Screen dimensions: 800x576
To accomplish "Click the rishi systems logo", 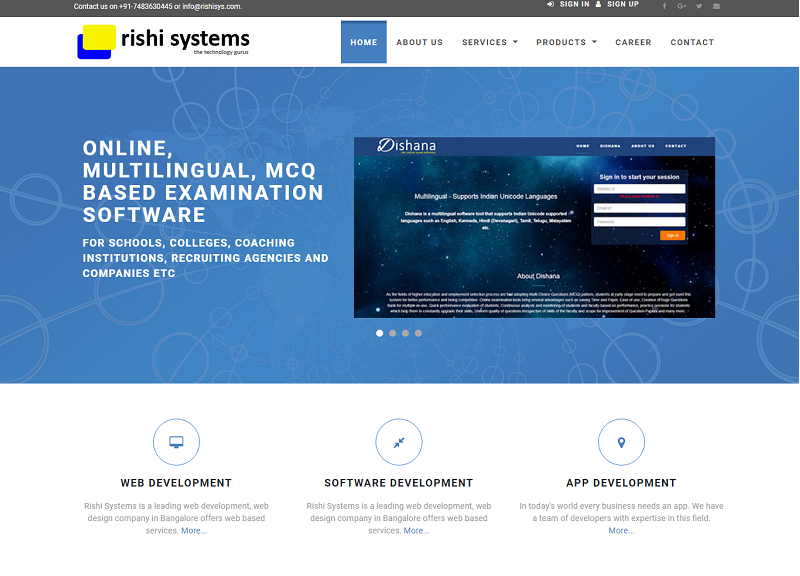I will (163, 41).
